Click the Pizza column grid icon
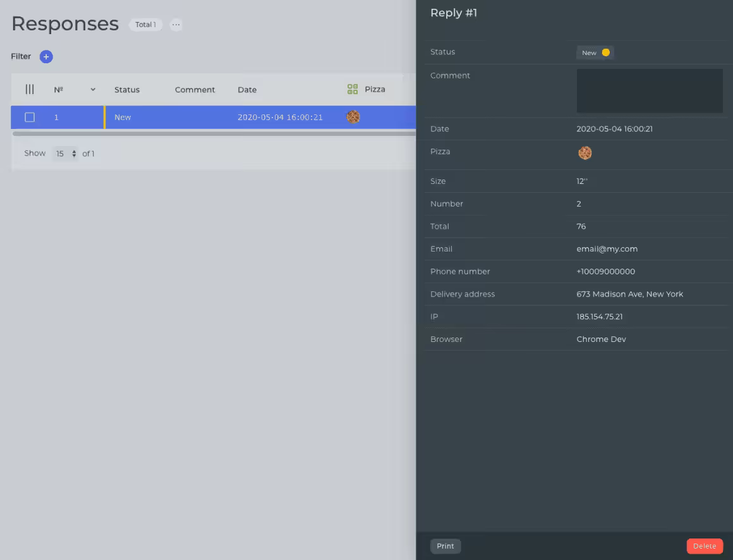733x560 pixels. 353,90
